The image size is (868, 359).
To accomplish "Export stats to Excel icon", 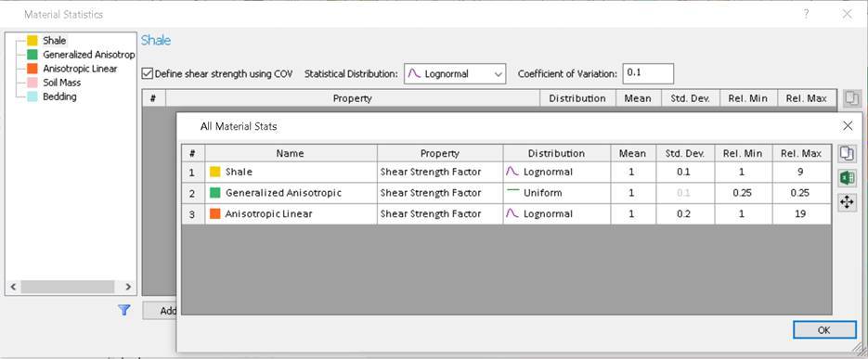I will [x=847, y=178].
